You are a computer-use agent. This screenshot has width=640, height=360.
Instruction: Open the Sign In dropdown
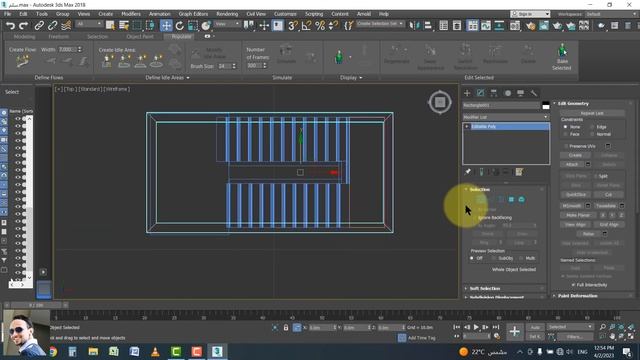(530, 14)
